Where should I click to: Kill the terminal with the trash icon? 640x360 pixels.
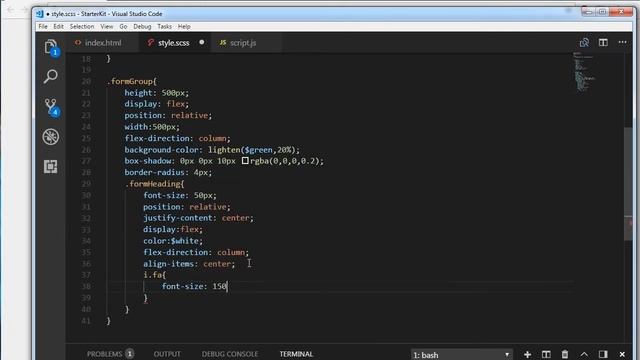click(x=564, y=354)
